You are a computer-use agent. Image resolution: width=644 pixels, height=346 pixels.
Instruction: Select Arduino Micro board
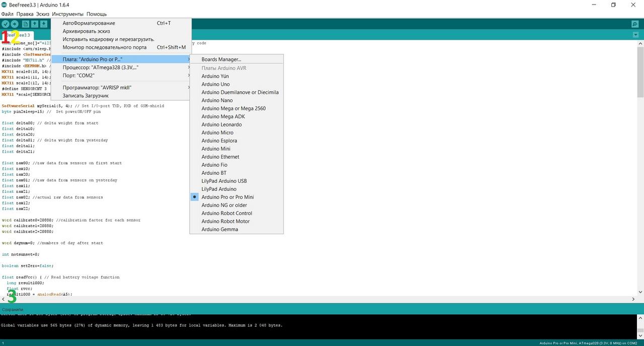(x=236, y=132)
